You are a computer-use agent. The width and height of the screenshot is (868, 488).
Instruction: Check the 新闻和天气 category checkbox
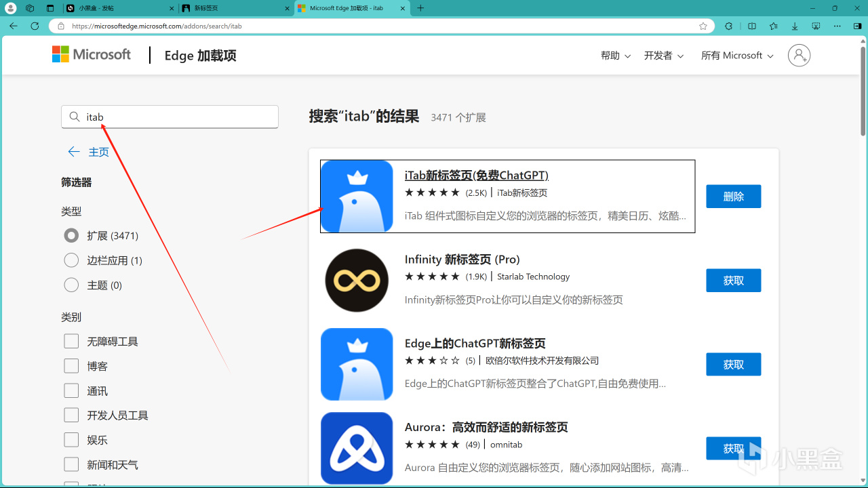[71, 464]
